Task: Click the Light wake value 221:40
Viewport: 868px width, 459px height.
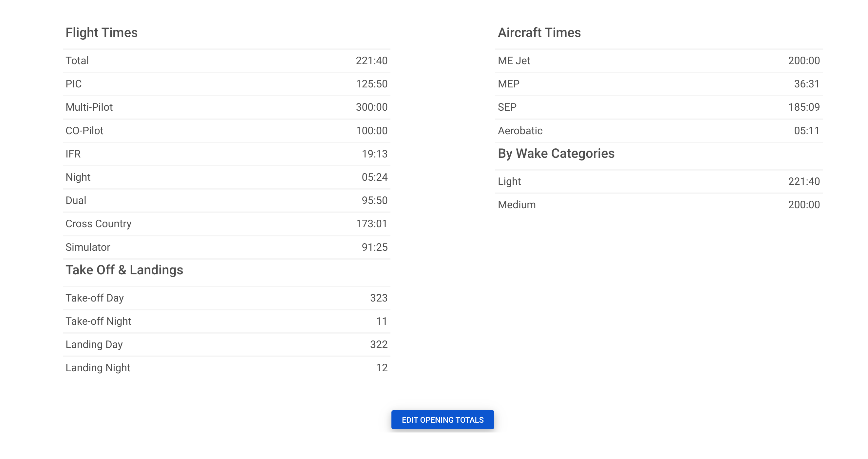Action: [x=804, y=181]
